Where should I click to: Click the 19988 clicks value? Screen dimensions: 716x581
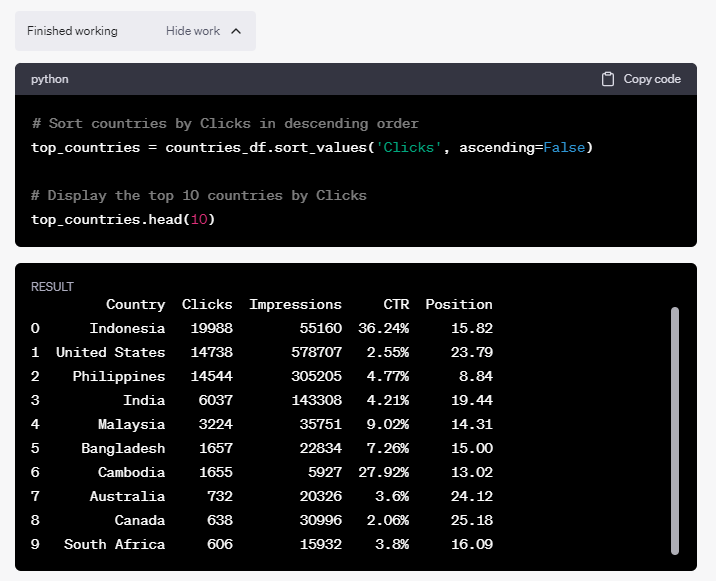[x=211, y=328]
